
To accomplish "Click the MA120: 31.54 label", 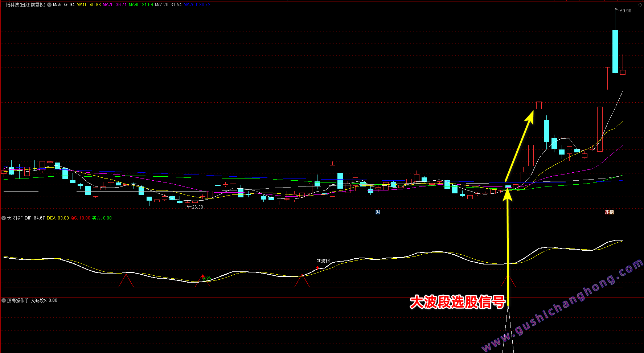I will (x=168, y=5).
